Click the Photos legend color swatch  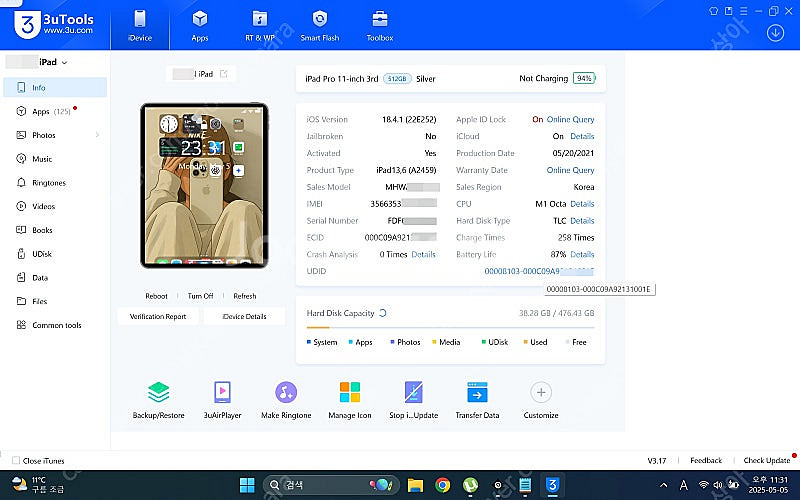pos(392,342)
